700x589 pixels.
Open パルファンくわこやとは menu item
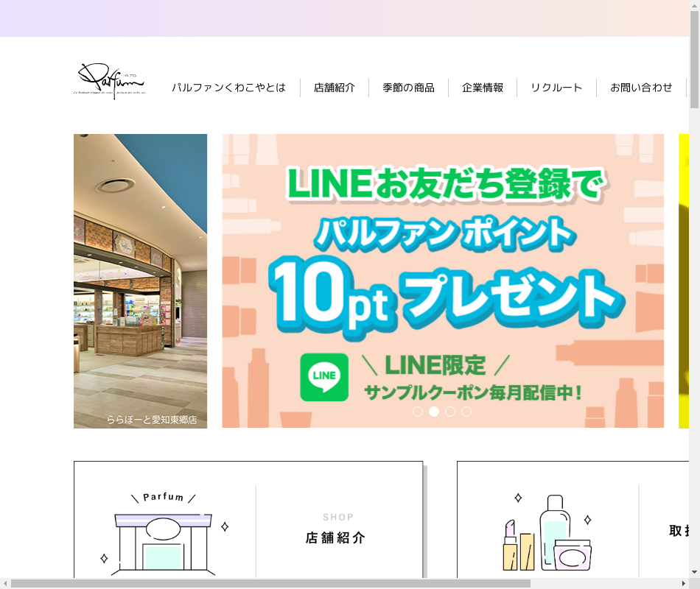[x=228, y=88]
